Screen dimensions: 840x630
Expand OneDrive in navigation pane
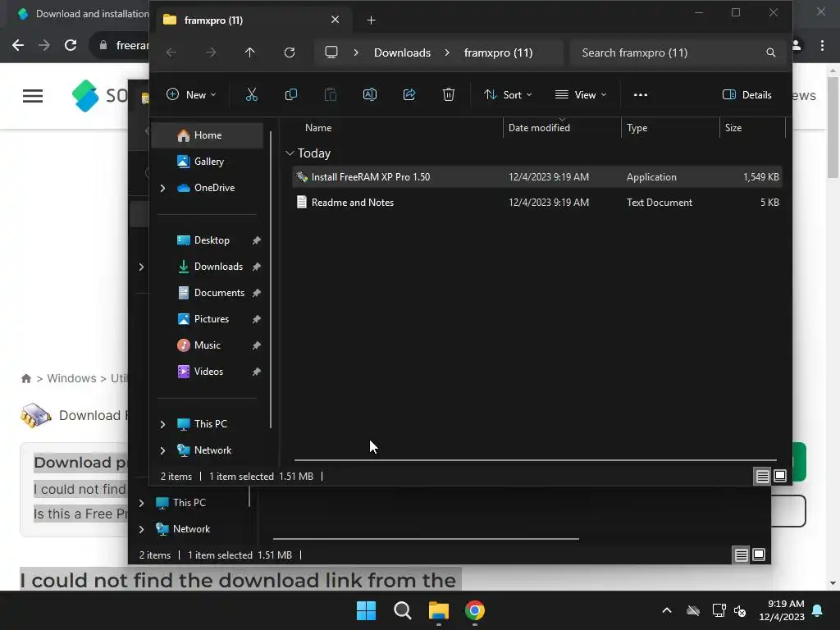click(163, 188)
